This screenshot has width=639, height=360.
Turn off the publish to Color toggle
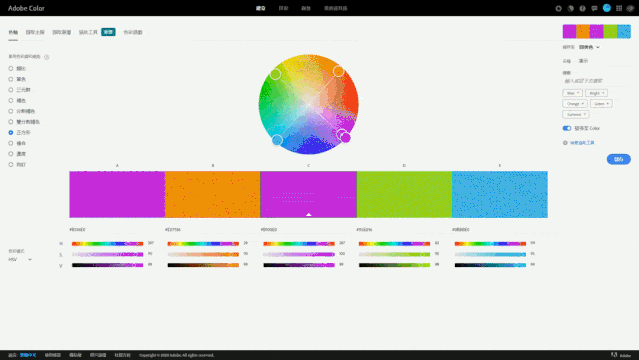[x=567, y=128]
